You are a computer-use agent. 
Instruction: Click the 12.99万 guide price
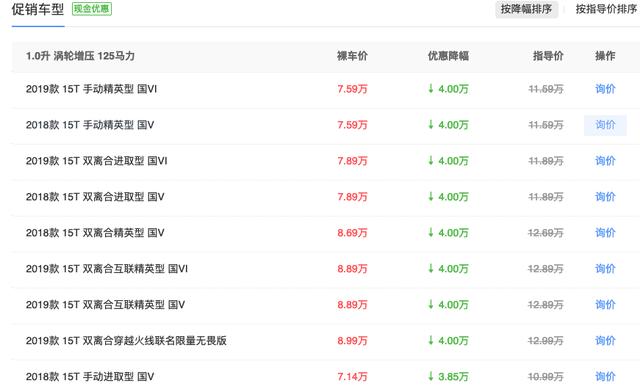click(546, 340)
